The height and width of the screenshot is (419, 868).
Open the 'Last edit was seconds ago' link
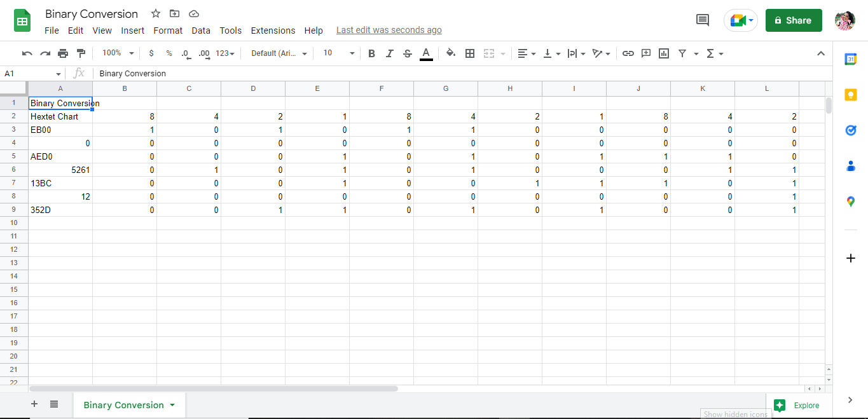click(x=389, y=30)
